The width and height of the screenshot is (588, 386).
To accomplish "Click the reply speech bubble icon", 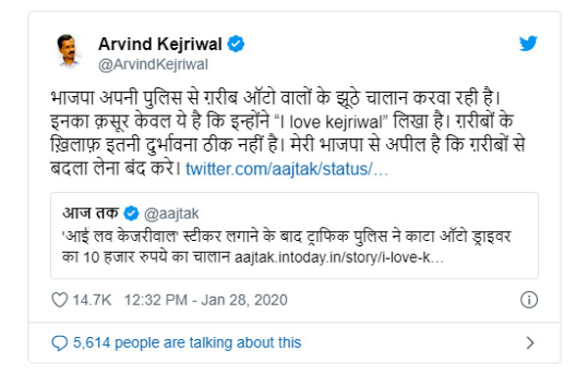I will point(59,343).
